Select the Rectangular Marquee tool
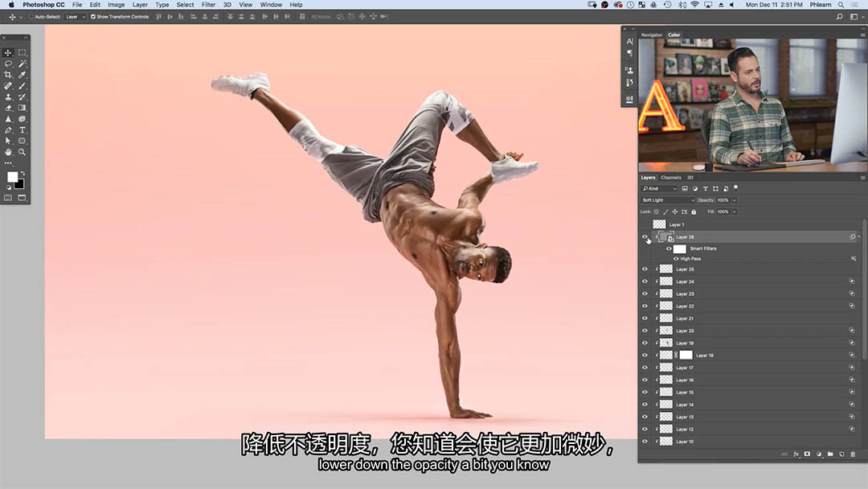Viewport: 868px width, 489px height. pyautogui.click(x=23, y=52)
